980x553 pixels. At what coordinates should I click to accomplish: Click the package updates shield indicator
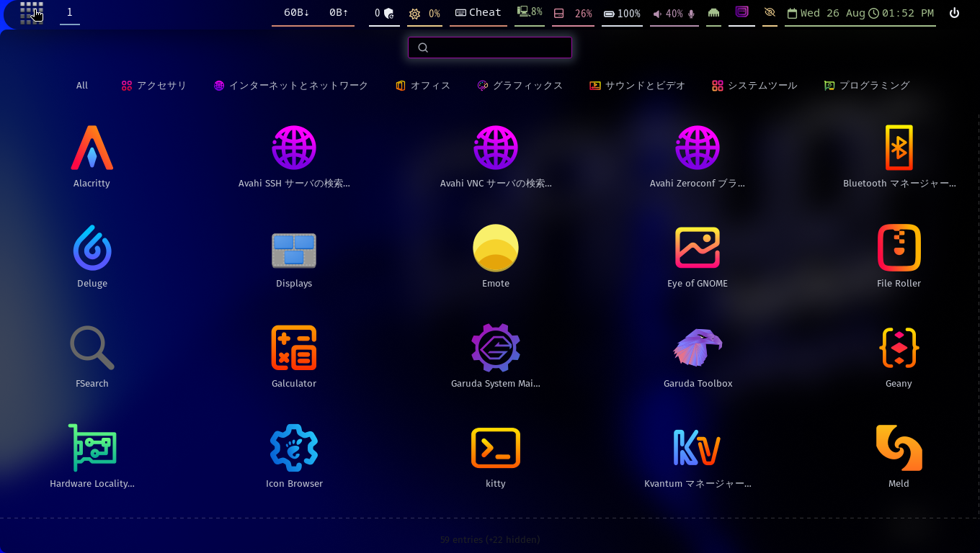(384, 13)
